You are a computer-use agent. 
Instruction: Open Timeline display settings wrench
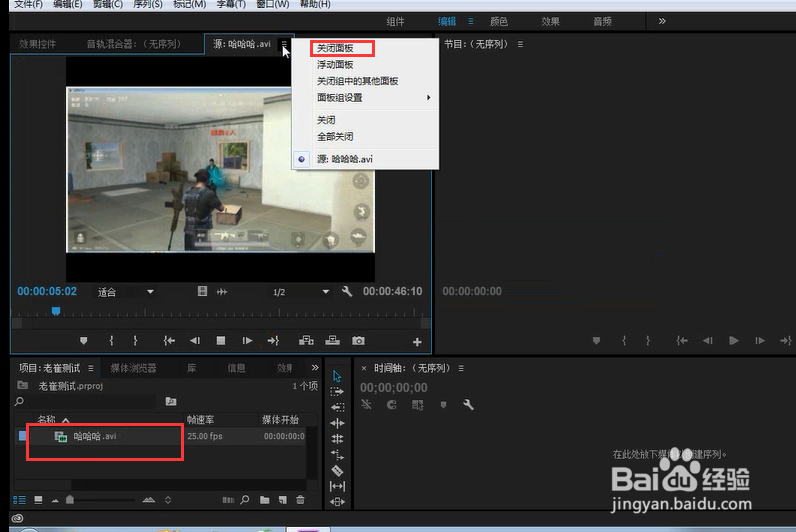coord(469,405)
